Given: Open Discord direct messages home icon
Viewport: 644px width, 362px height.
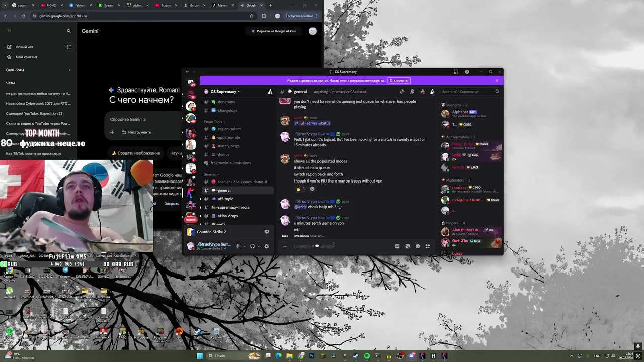Looking at the screenshot, I should pyautogui.click(x=191, y=81).
